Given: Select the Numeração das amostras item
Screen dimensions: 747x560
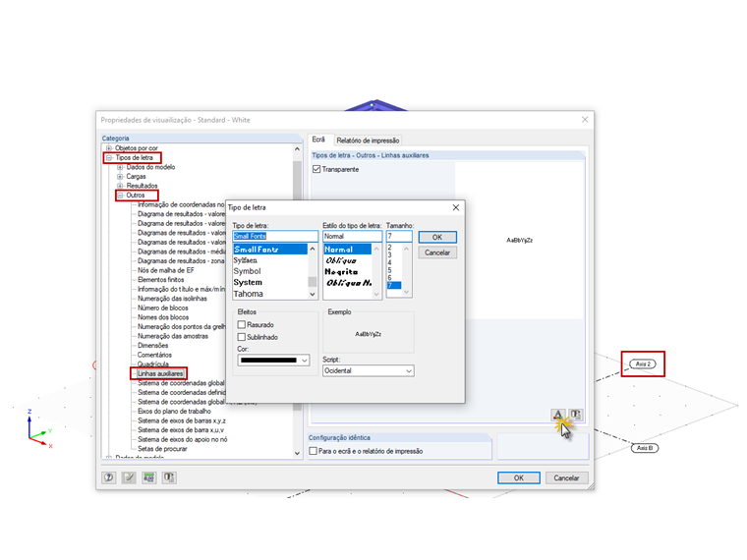Looking at the screenshot, I should pos(173,336).
